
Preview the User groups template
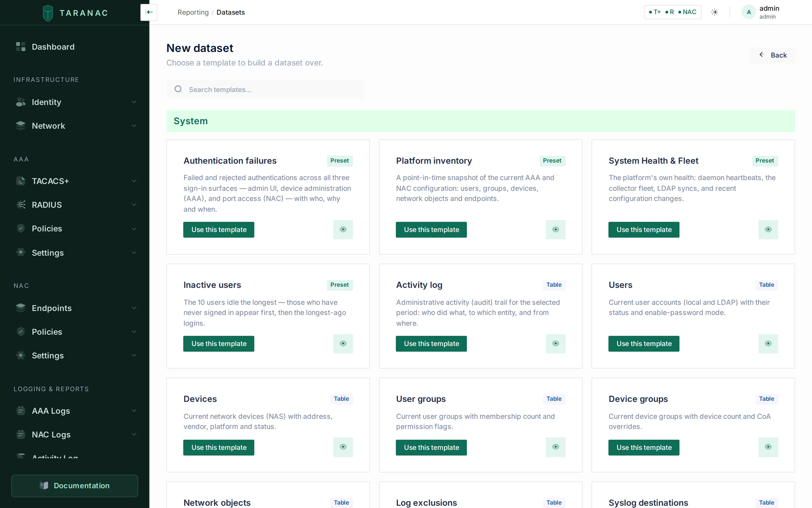[556, 447]
